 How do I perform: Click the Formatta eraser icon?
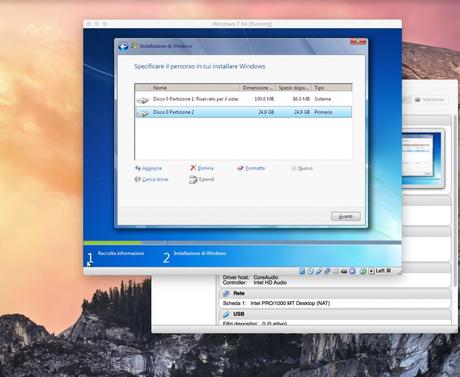(x=240, y=168)
